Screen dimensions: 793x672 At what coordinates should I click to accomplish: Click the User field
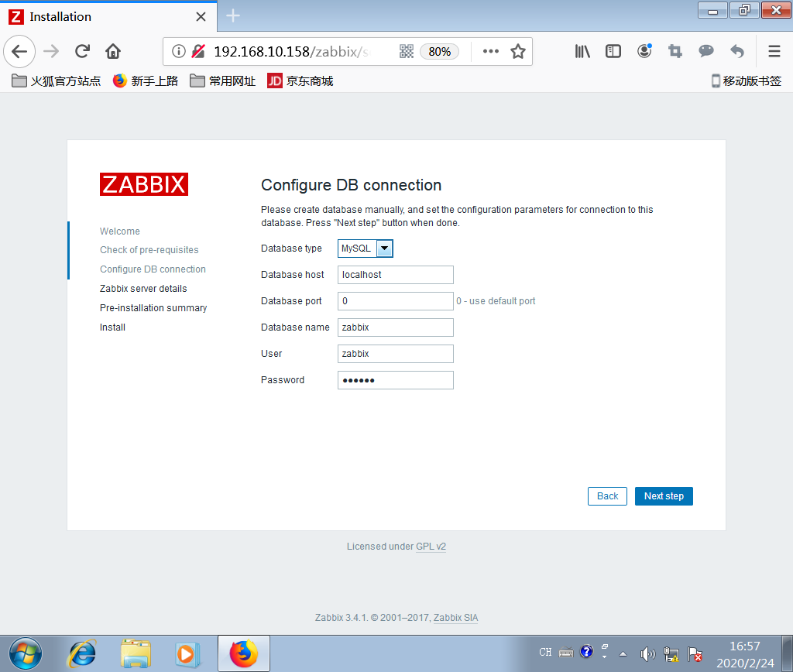click(396, 354)
